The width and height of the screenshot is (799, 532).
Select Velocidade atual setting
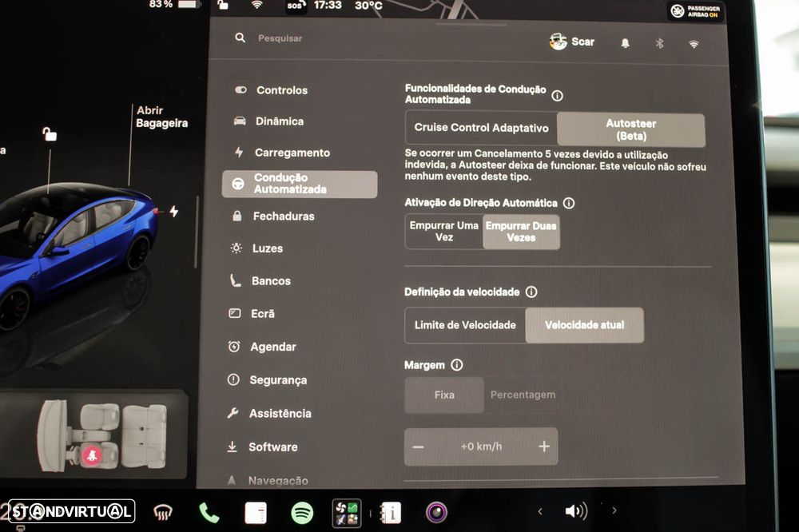click(x=585, y=325)
